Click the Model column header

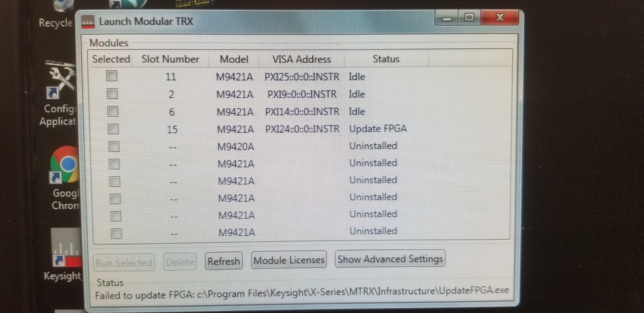234,59
